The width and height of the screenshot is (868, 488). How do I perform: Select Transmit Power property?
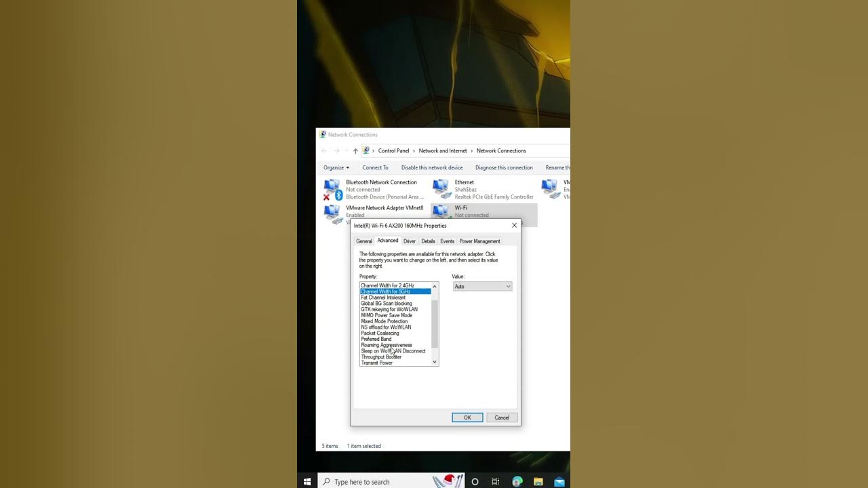tap(395, 363)
